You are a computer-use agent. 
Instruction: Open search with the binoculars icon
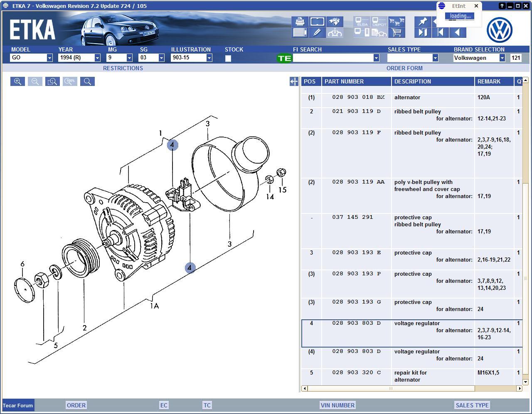[335, 22]
